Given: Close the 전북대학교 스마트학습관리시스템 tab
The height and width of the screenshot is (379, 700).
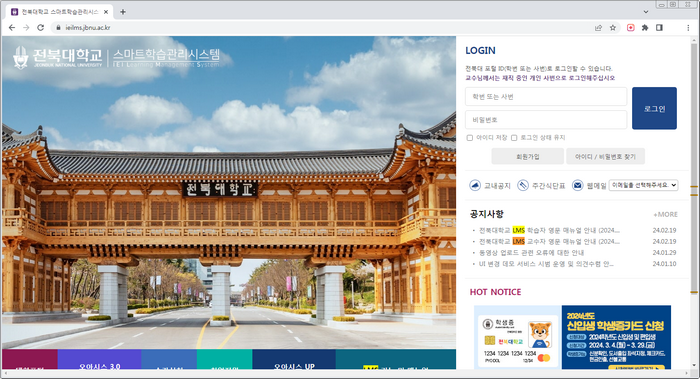Looking at the screenshot, I should click(x=106, y=12).
